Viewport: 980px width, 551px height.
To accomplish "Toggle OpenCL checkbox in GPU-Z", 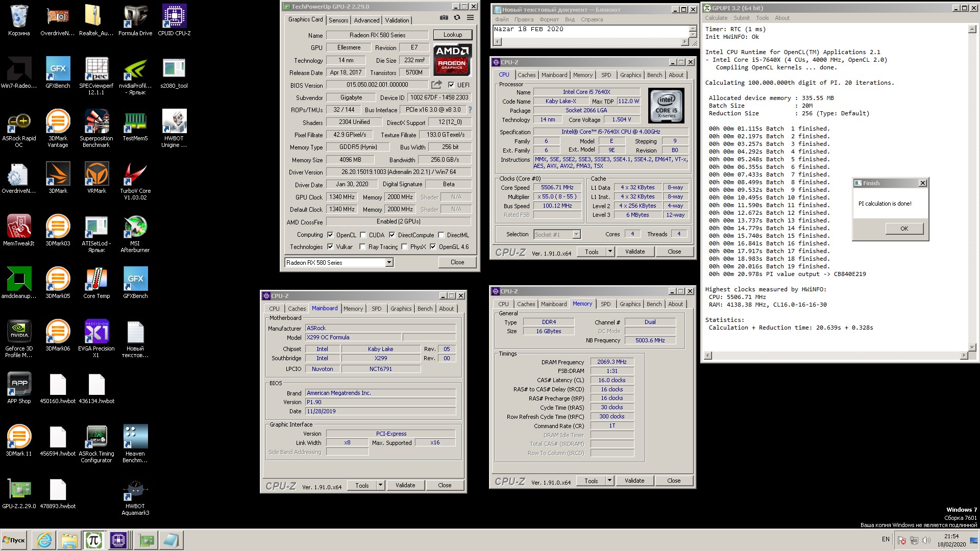I will [x=330, y=235].
